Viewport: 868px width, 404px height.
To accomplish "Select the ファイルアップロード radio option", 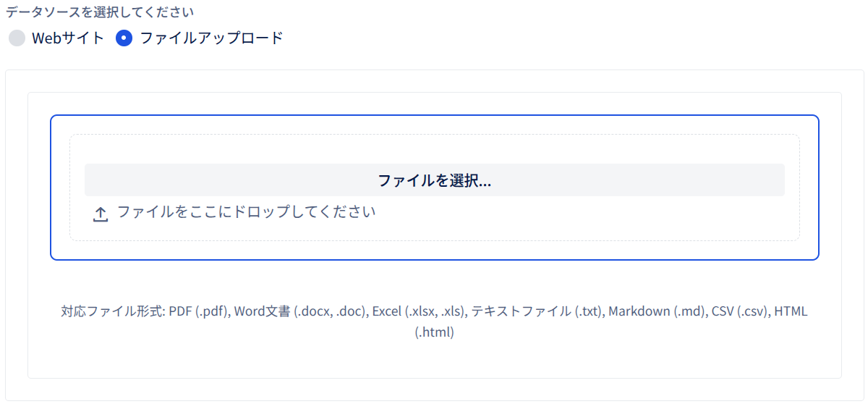I will tap(124, 38).
